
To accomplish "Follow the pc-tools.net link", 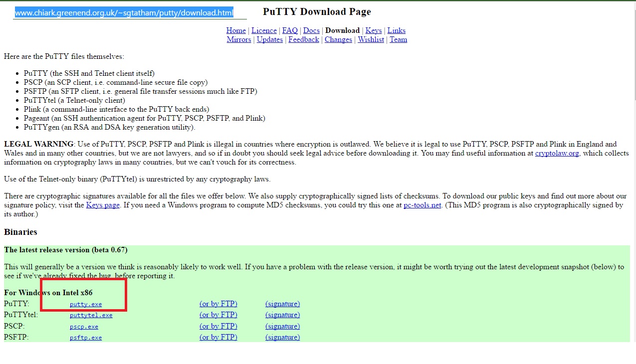I will pos(423,205).
